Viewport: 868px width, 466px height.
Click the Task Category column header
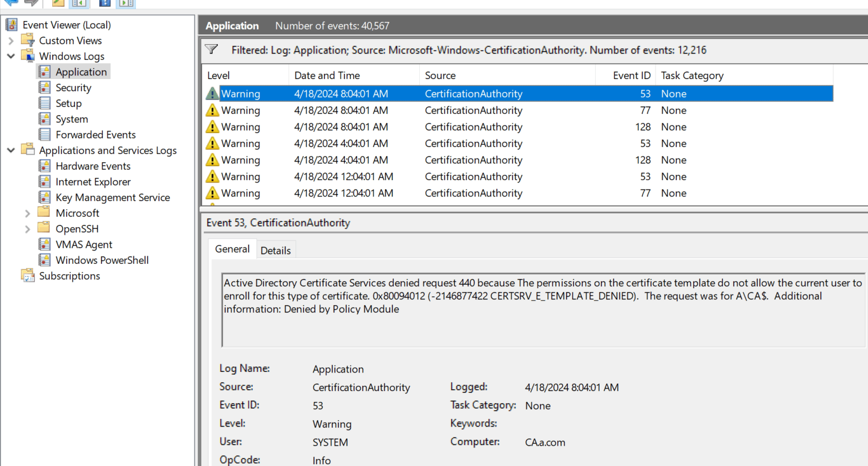(744, 75)
